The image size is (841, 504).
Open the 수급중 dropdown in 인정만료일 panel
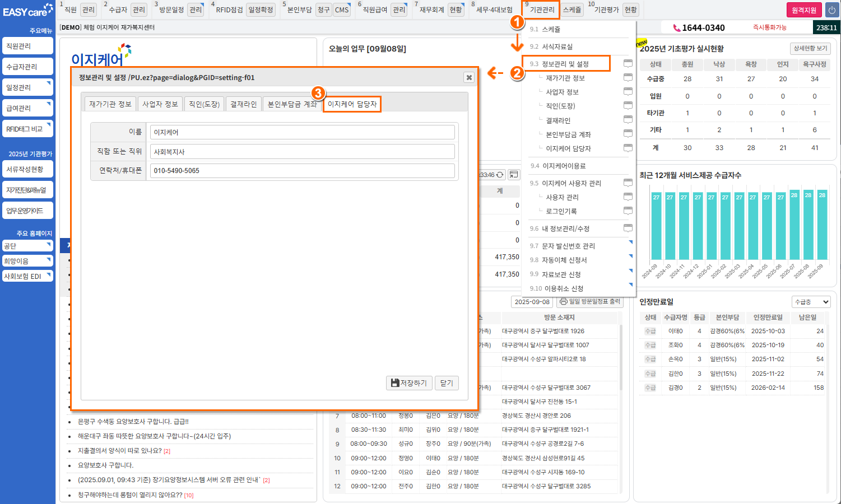(x=811, y=302)
